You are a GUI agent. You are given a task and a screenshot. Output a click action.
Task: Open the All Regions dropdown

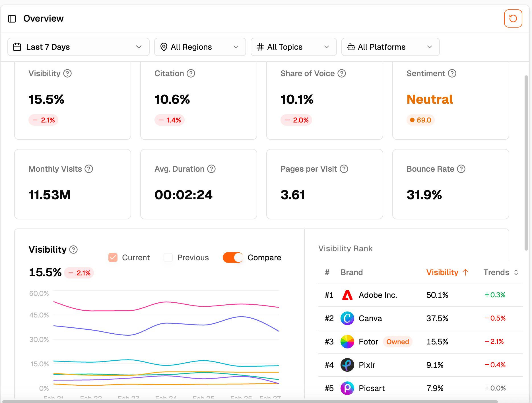(200, 47)
